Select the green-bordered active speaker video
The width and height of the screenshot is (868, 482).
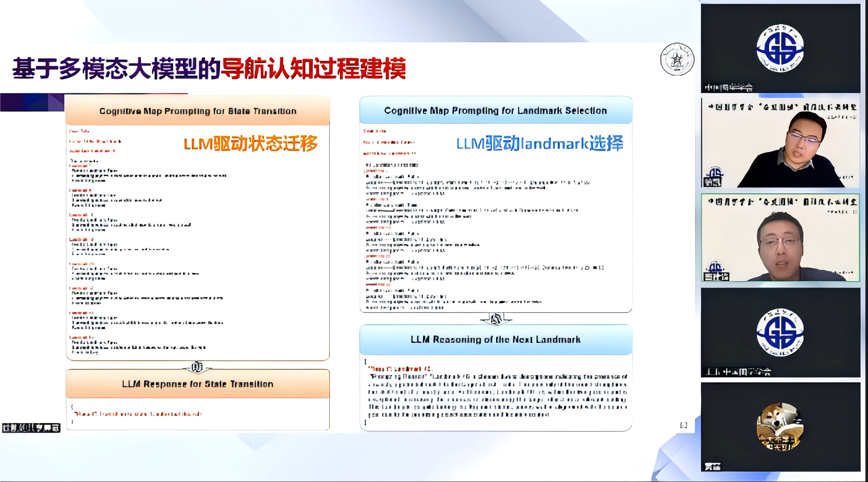point(781,238)
